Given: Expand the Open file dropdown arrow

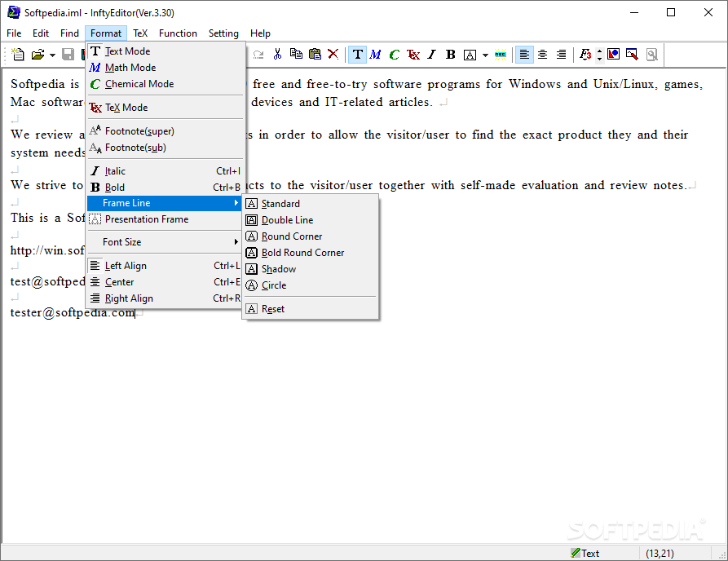Looking at the screenshot, I should 52,55.
